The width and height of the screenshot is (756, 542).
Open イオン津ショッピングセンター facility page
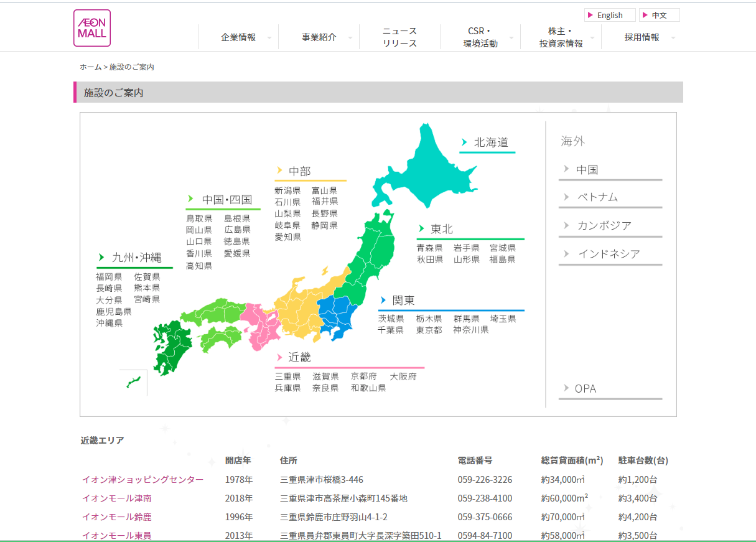[x=142, y=480]
